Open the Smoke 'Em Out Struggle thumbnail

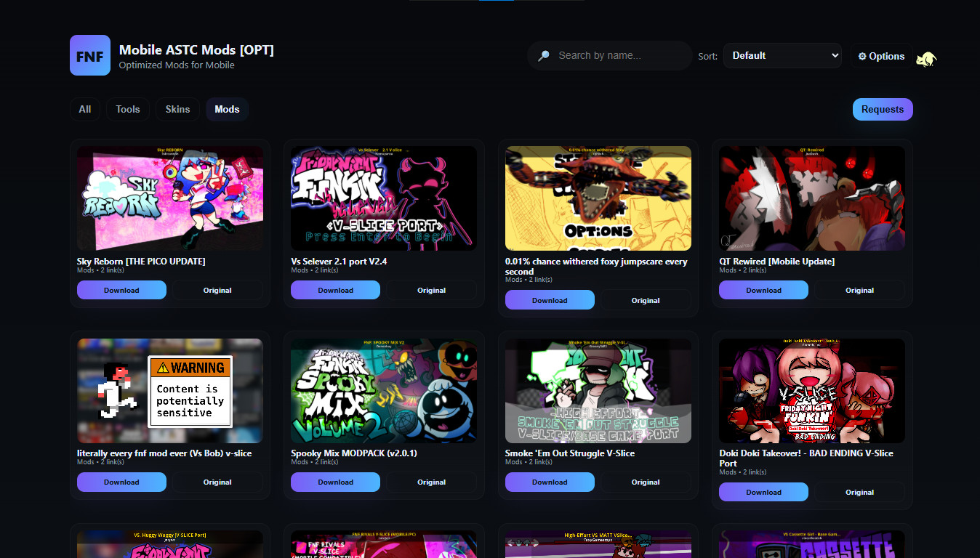coord(598,391)
